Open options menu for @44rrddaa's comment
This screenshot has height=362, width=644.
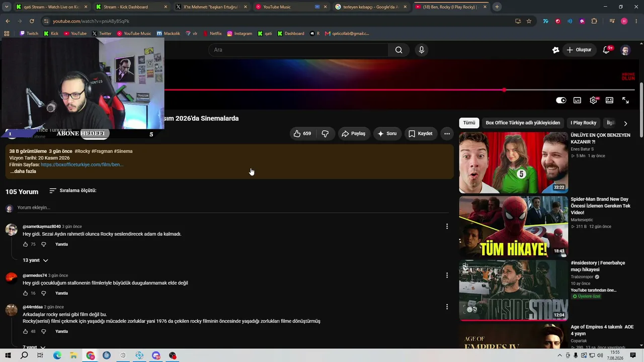coord(447,307)
